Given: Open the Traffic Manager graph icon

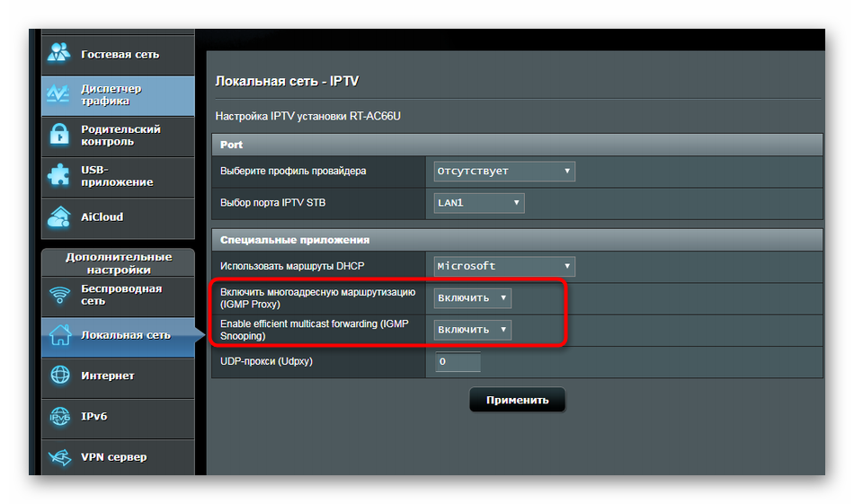Looking at the screenshot, I should click(60, 94).
